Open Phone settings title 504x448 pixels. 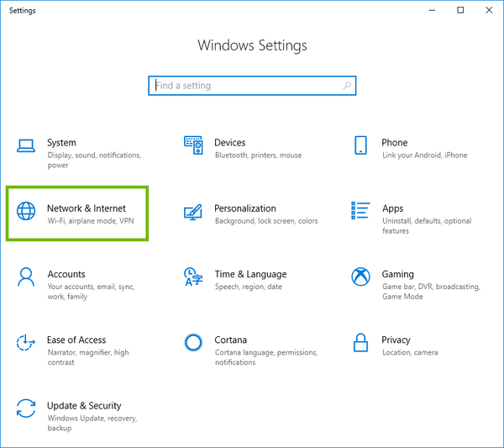pos(395,143)
